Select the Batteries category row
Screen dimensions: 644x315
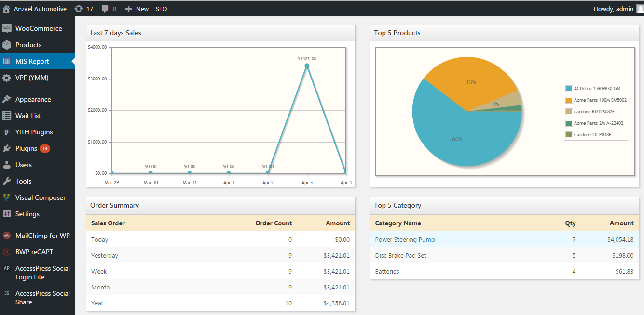click(x=505, y=271)
